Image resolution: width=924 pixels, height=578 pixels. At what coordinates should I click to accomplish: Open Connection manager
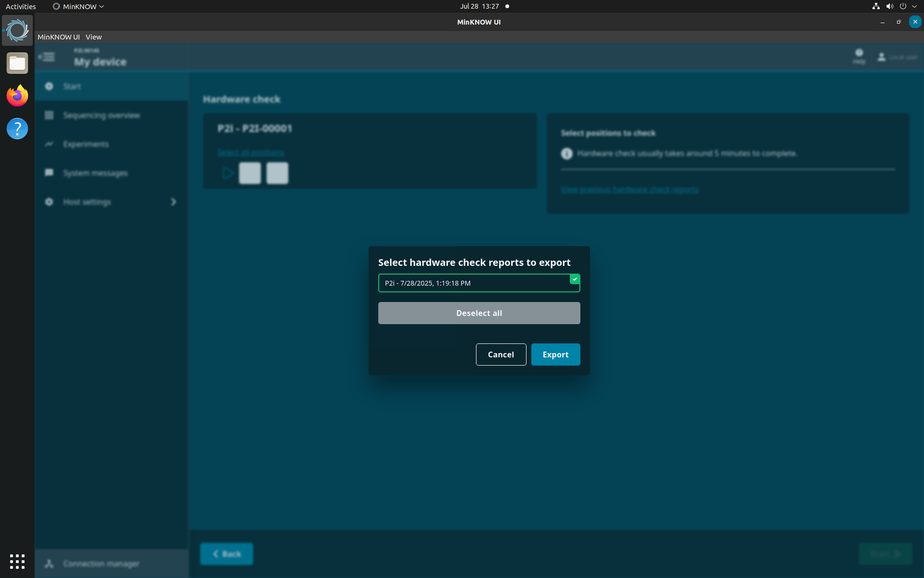tap(112, 564)
